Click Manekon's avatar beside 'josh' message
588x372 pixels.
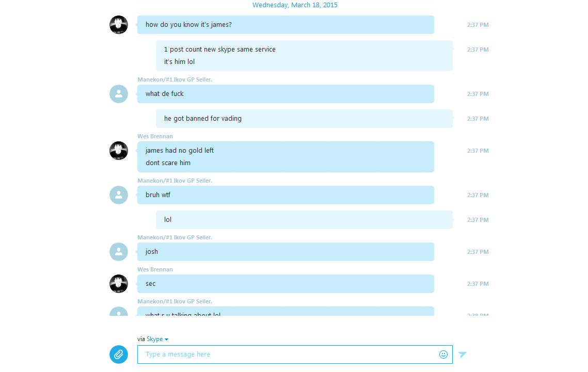tap(119, 252)
